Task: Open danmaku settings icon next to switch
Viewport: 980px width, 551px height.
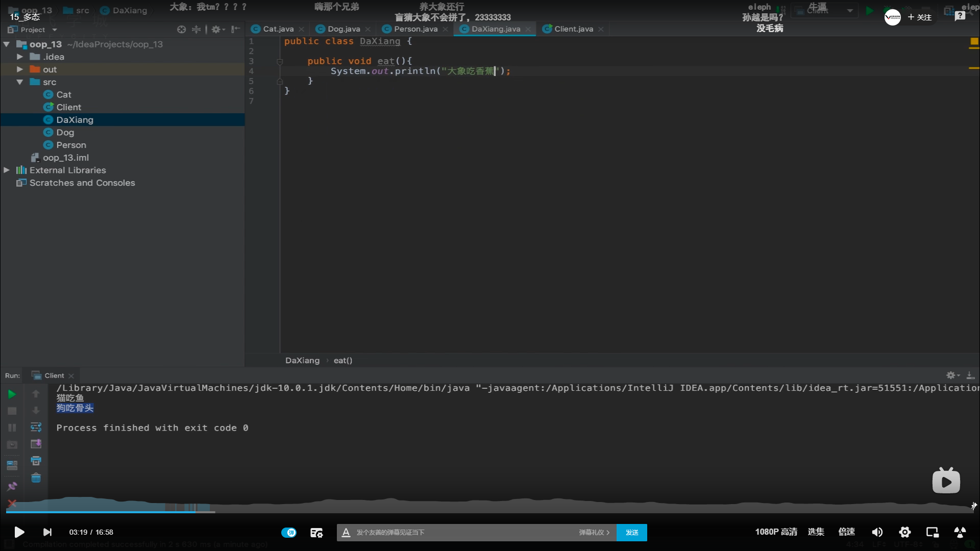Action: (316, 532)
